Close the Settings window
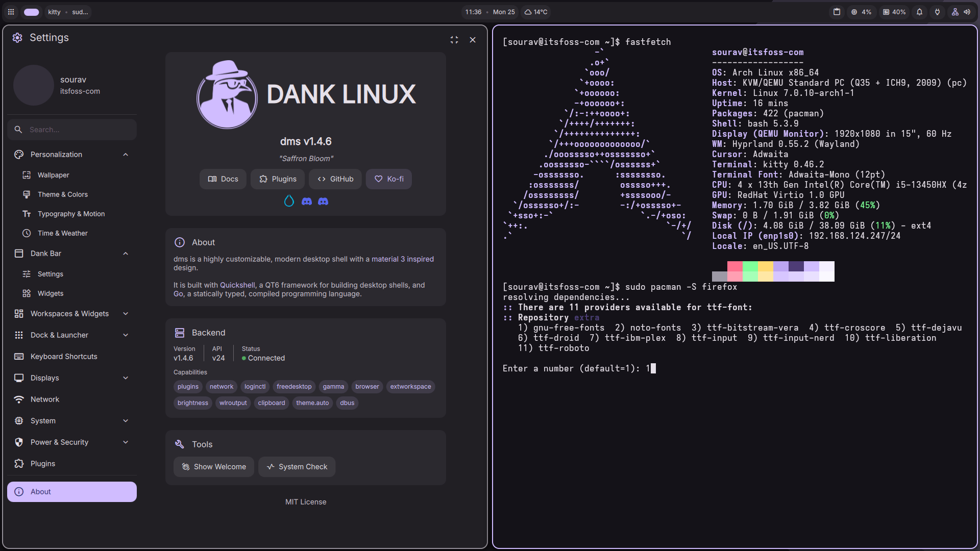Image resolution: width=980 pixels, height=551 pixels. pyautogui.click(x=473, y=40)
